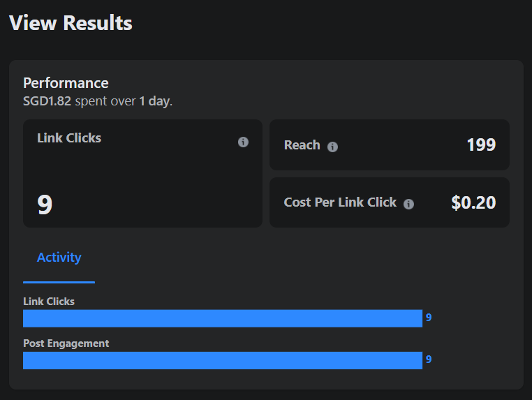The width and height of the screenshot is (532, 400).
Task: Click the $0.20 cost value
Action: 473,203
